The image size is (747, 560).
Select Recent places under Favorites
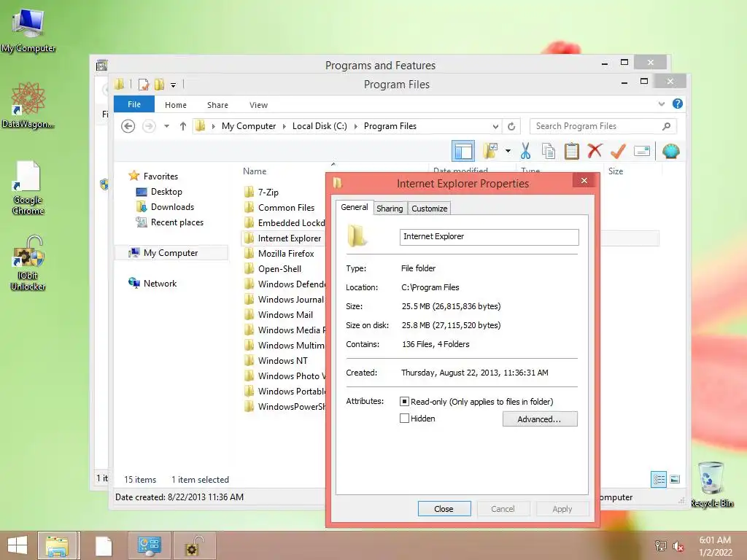(177, 222)
